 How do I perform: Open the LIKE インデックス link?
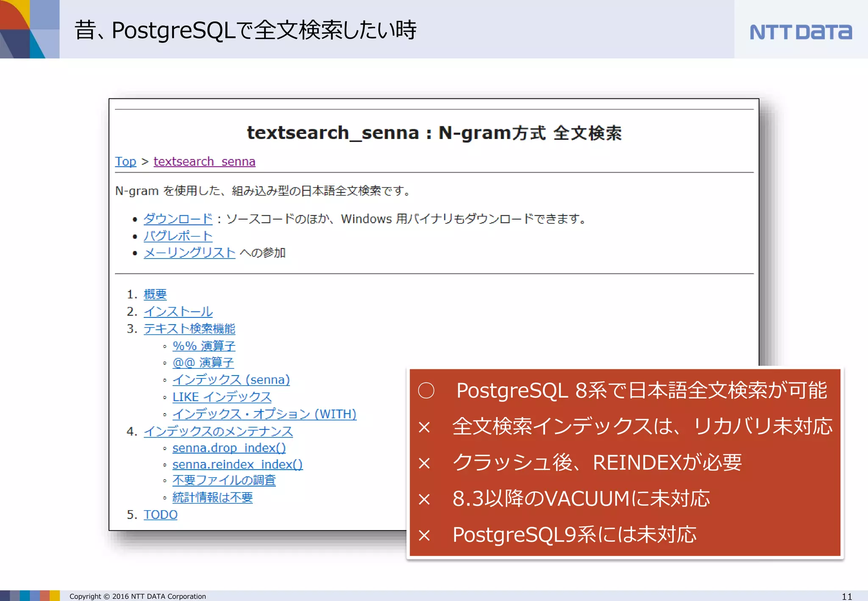coord(222,397)
